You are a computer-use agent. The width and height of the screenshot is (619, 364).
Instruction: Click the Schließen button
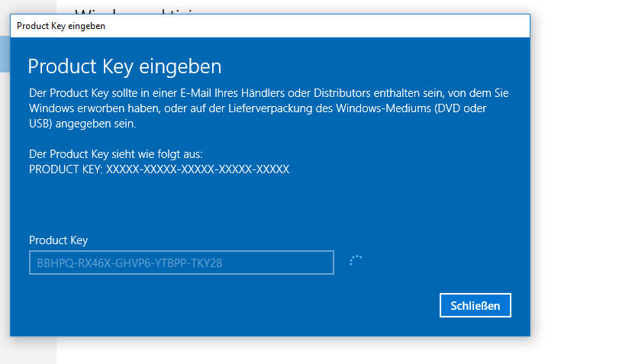pyautogui.click(x=475, y=305)
